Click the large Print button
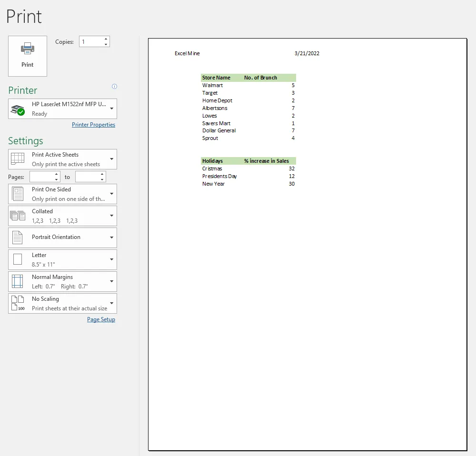This screenshot has height=456, width=476. [28, 56]
